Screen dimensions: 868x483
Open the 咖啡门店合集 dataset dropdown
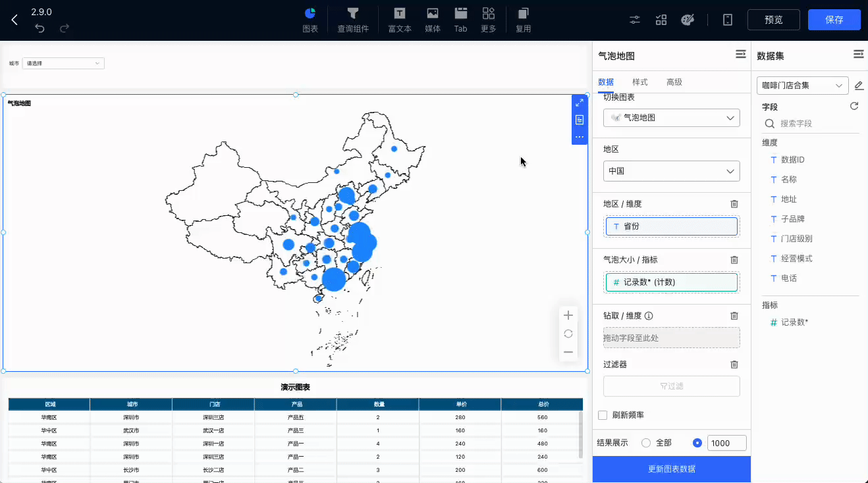coord(803,86)
